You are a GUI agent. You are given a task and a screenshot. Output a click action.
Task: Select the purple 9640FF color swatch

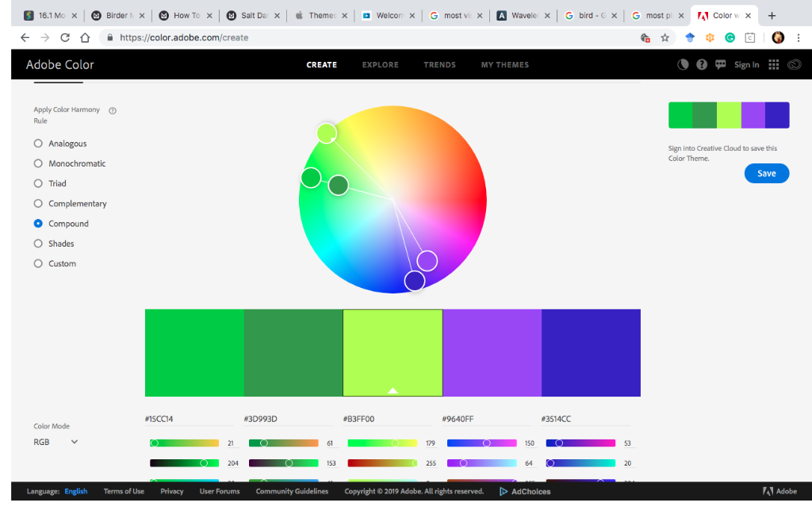pos(492,353)
